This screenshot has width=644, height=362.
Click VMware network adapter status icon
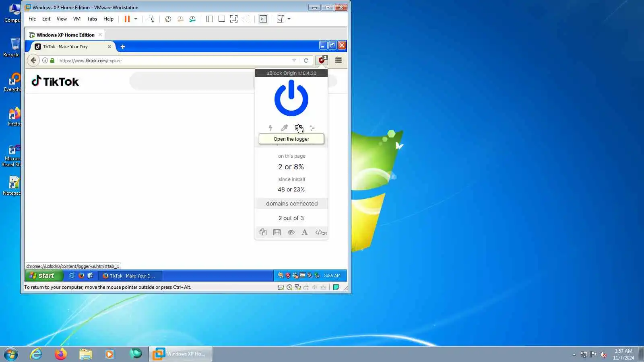point(298,287)
